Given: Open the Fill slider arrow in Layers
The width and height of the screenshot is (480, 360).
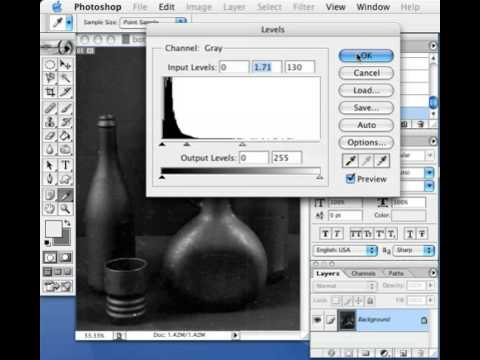Looking at the screenshot, I should (x=430, y=300).
